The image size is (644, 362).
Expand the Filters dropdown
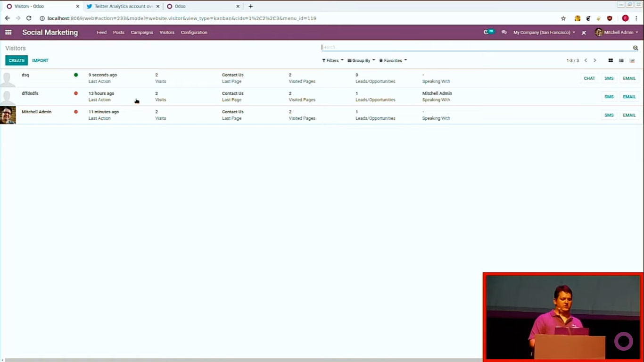point(333,60)
